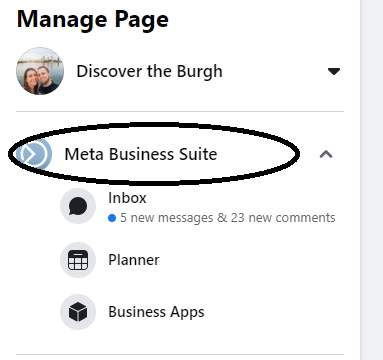Click the gray strip beside the sidebar
Image resolution: width=383 pixels, height=360 pixels.
[x=372, y=180]
